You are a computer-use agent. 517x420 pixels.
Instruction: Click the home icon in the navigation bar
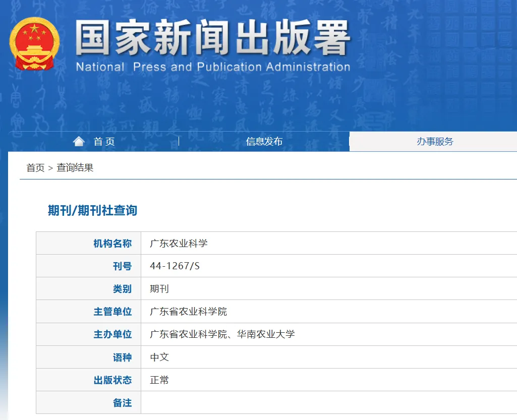coord(79,141)
